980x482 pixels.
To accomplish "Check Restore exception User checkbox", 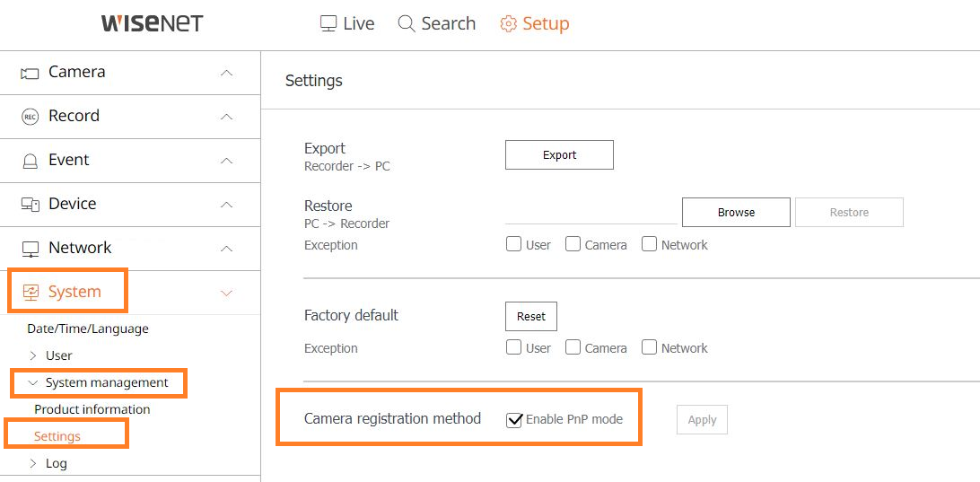I will pyautogui.click(x=513, y=244).
